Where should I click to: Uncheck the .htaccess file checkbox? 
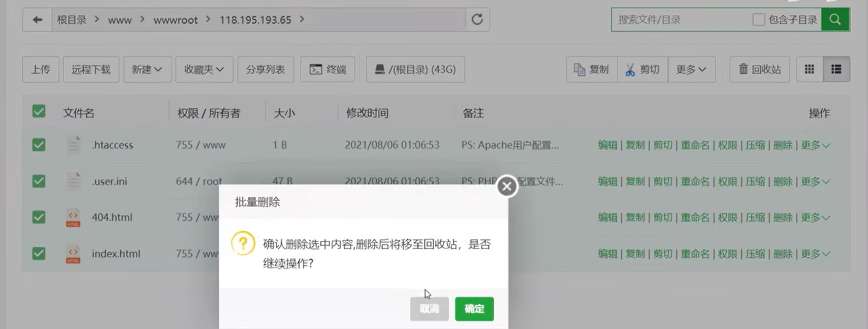click(x=39, y=145)
